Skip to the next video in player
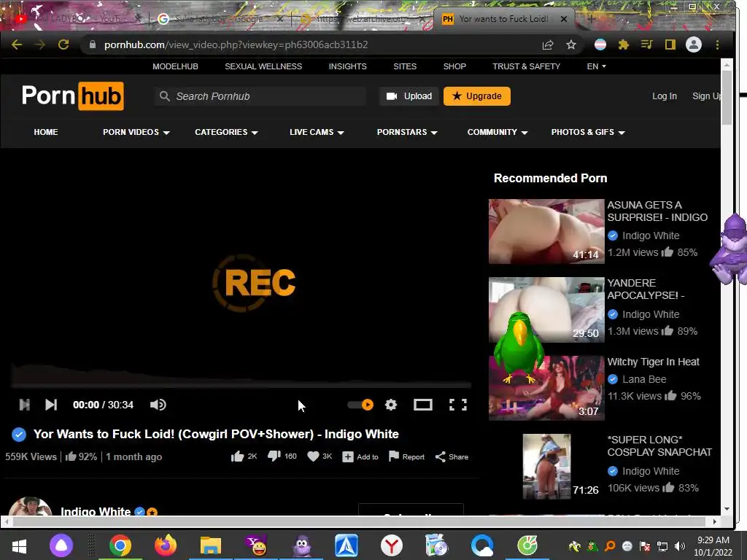The height and width of the screenshot is (560, 747). click(x=51, y=405)
